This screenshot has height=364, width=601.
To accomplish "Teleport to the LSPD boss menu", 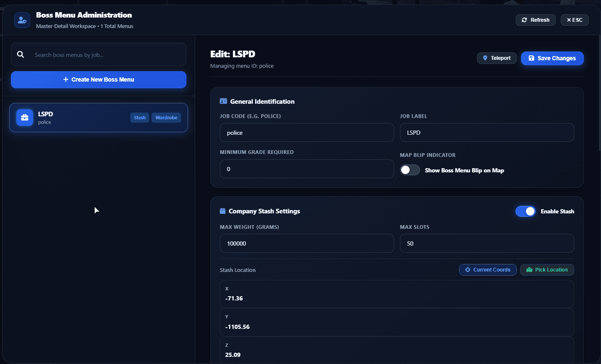I will 497,58.
